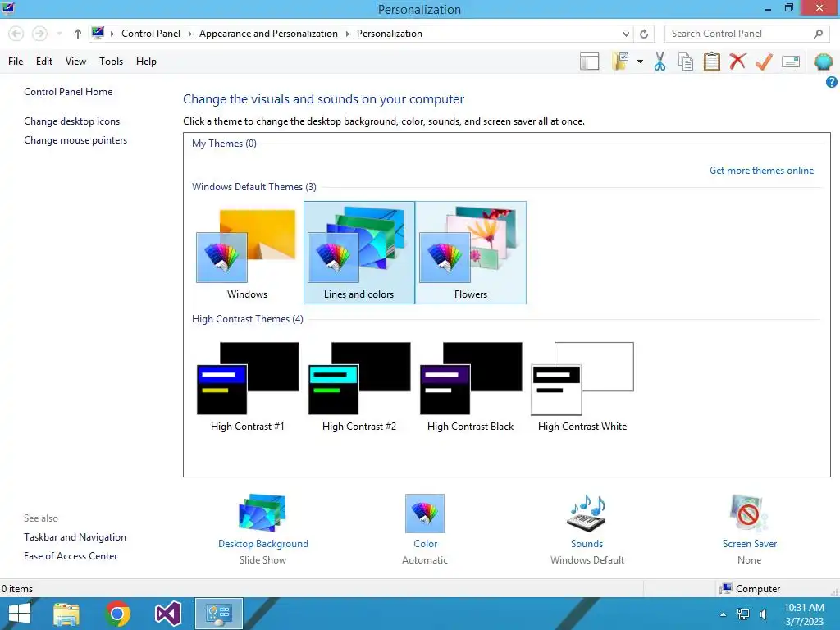Screen dimensions: 840x630
Task: Open the Tools menu
Action: coord(111,62)
